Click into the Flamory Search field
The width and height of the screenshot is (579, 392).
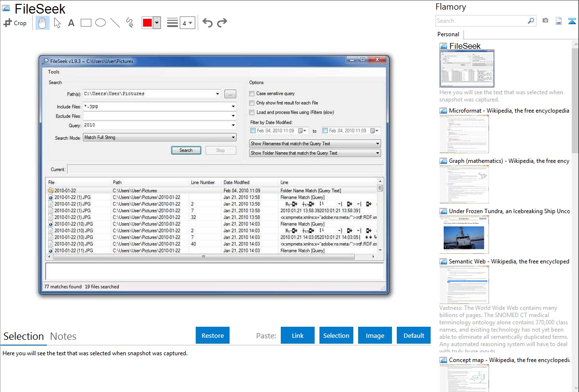click(481, 21)
